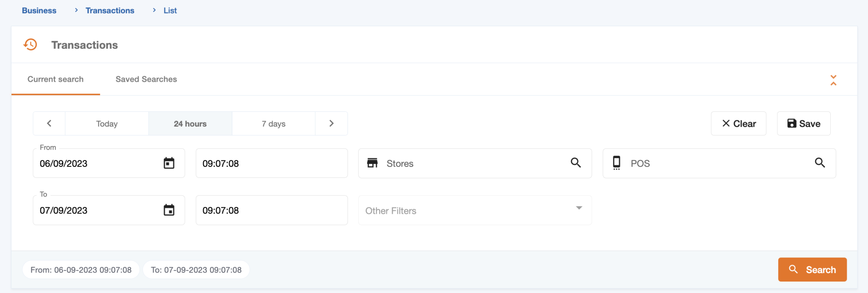Navigate to the Business breadcrumb link

[39, 10]
